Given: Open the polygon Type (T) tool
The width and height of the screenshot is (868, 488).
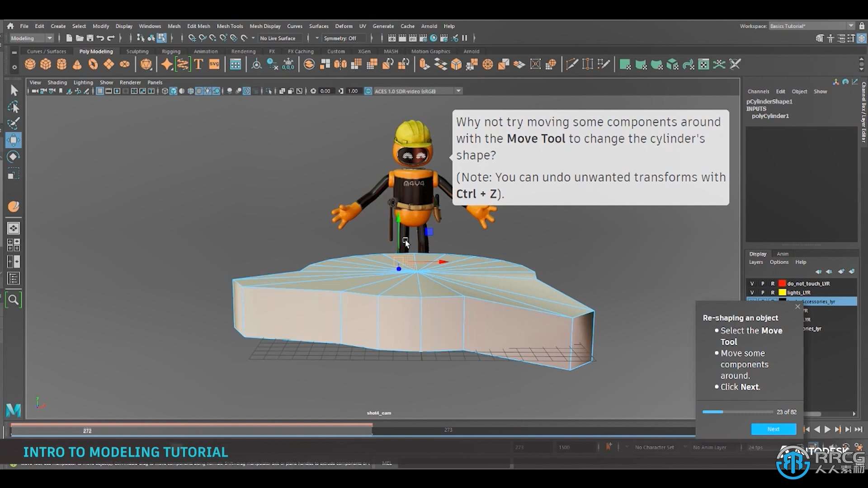Looking at the screenshot, I should 198,65.
